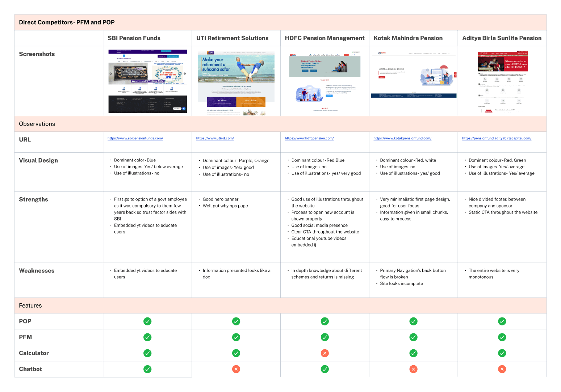Select the 'UTI Retirement Solutions' column header

(232, 38)
